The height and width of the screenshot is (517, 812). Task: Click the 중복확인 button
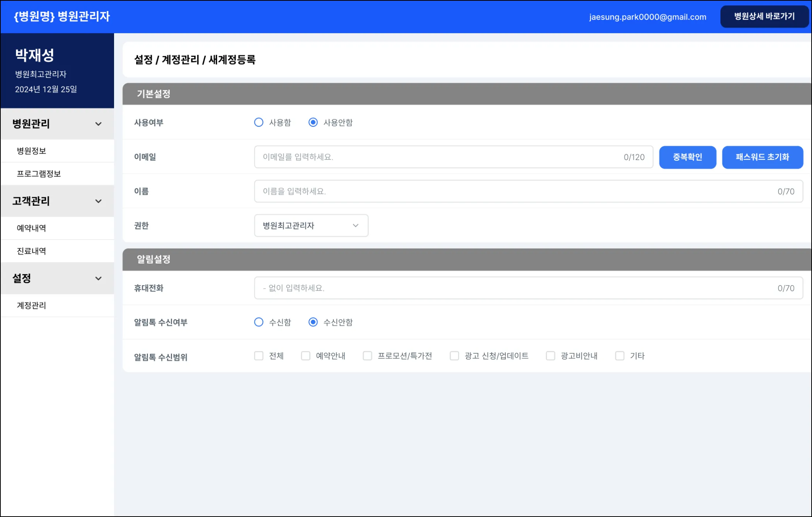pos(687,157)
